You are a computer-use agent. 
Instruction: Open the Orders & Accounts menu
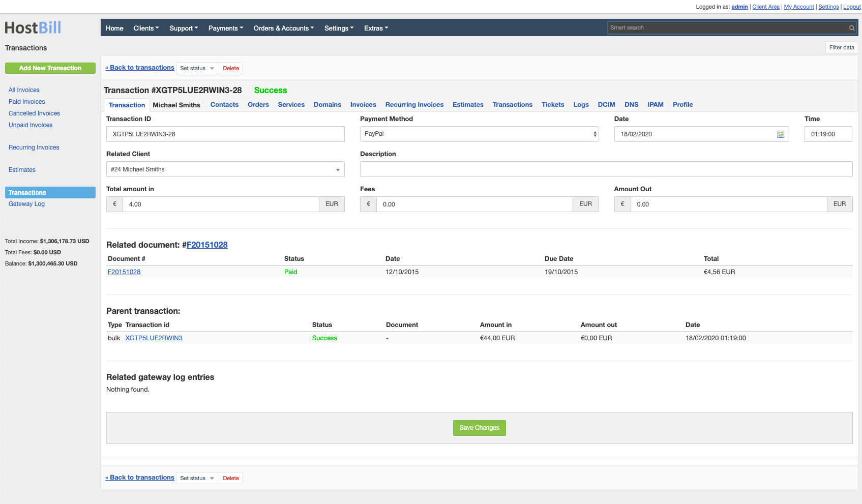283,28
